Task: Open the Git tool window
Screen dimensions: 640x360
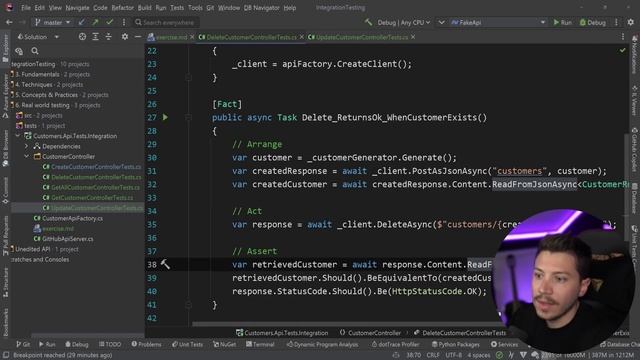Action: (23, 344)
